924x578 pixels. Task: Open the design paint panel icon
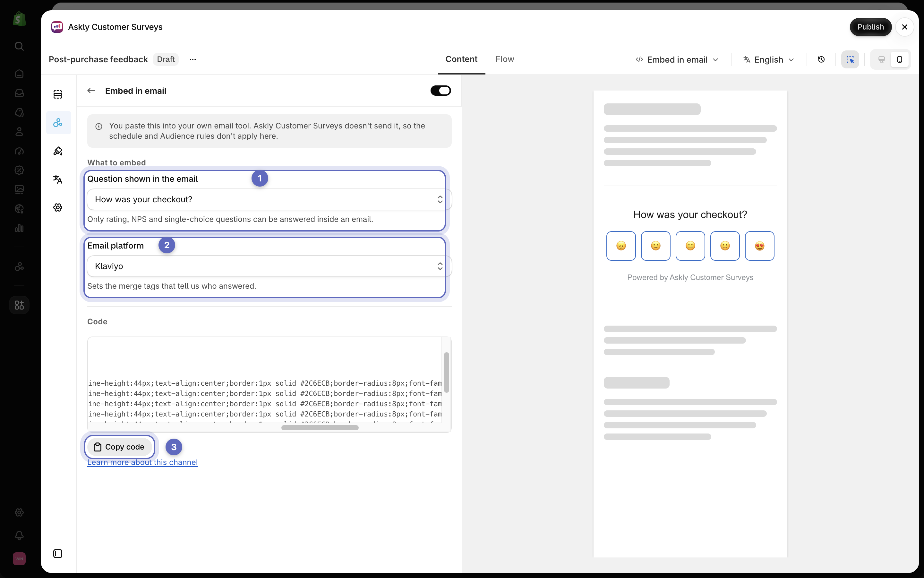[58, 151]
